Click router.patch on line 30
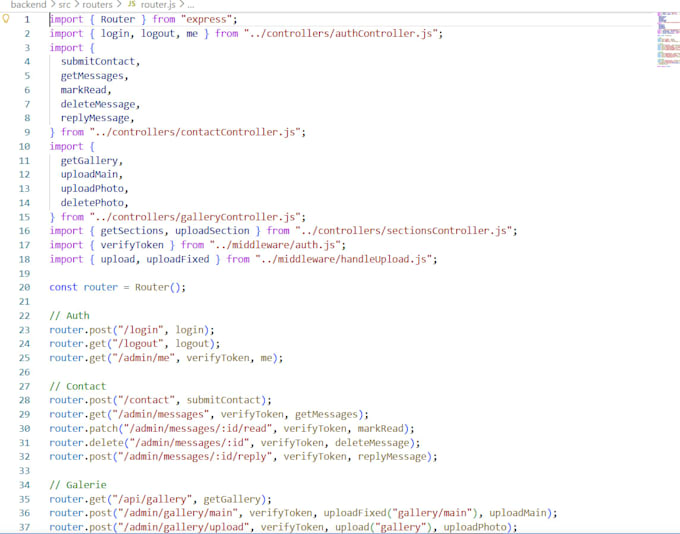Image resolution: width=680 pixels, height=534 pixels. (x=84, y=428)
